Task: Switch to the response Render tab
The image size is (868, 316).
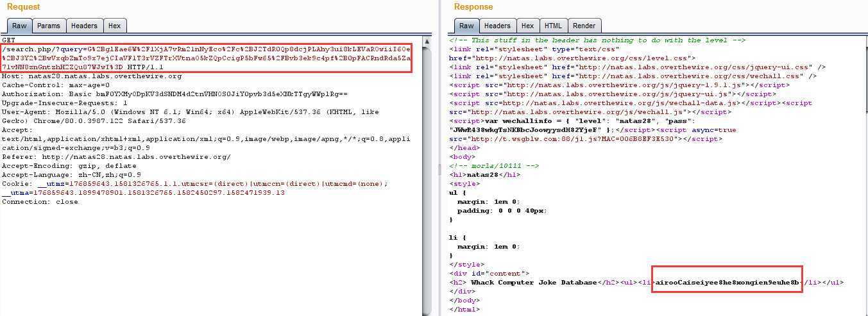Action: [x=584, y=26]
